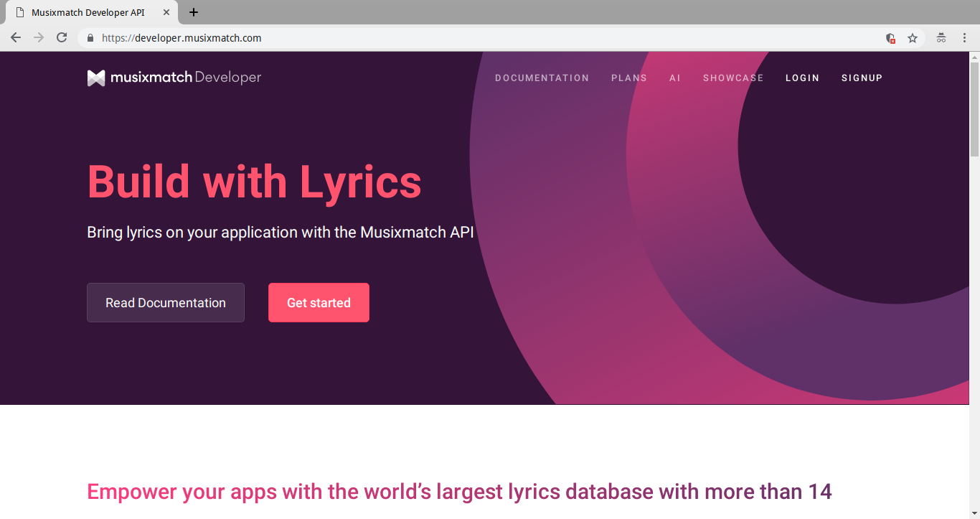Screen dimensions: 980x519
Task: Click the Read Documentation button
Action: click(166, 303)
